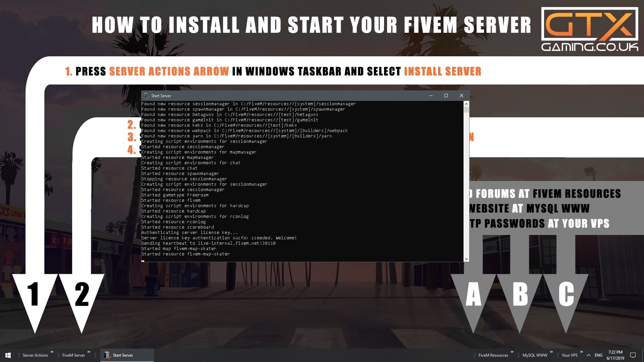Image resolution: width=644 pixels, height=362 pixels.
Task: Click line 'Started resource hardcap'
Action: pos(173,211)
